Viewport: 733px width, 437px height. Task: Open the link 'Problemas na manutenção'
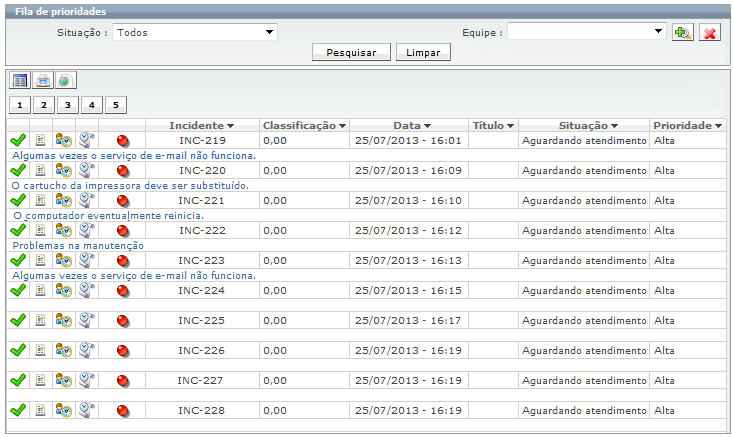78,245
